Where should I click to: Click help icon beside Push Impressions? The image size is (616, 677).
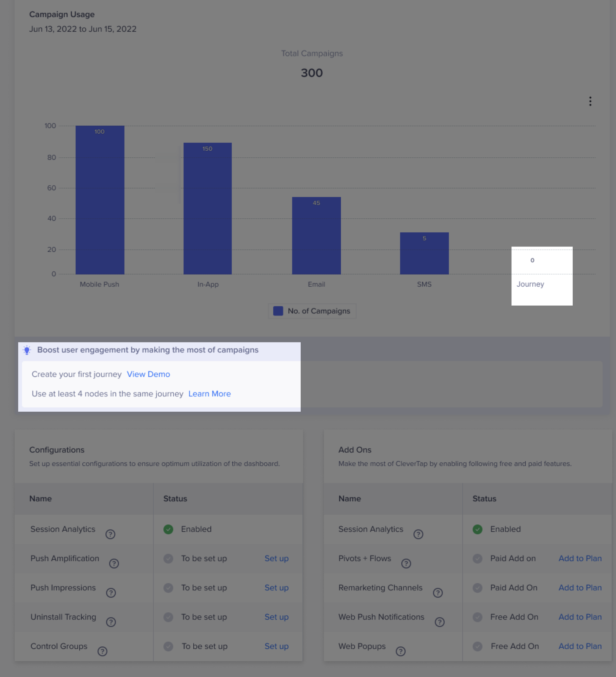[111, 593]
